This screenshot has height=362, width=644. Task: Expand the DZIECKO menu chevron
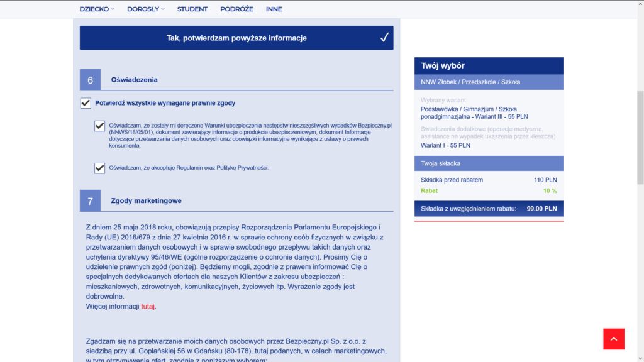click(x=113, y=9)
